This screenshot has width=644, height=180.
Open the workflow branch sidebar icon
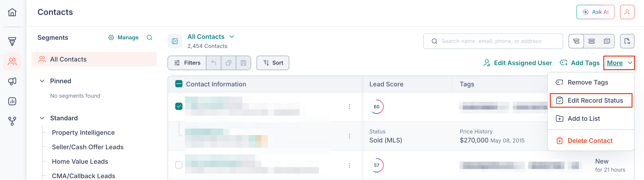tap(12, 121)
